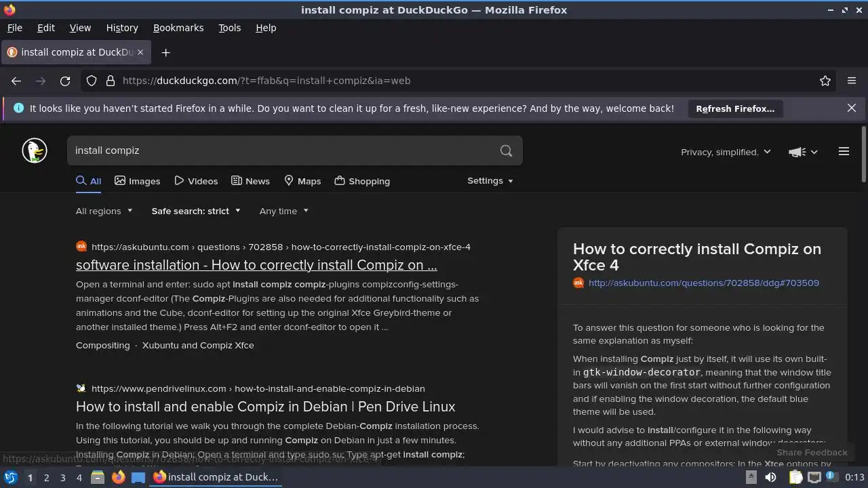The image size is (868, 488).
Task: Select Firefox window button in taskbar
Action: [217, 477]
